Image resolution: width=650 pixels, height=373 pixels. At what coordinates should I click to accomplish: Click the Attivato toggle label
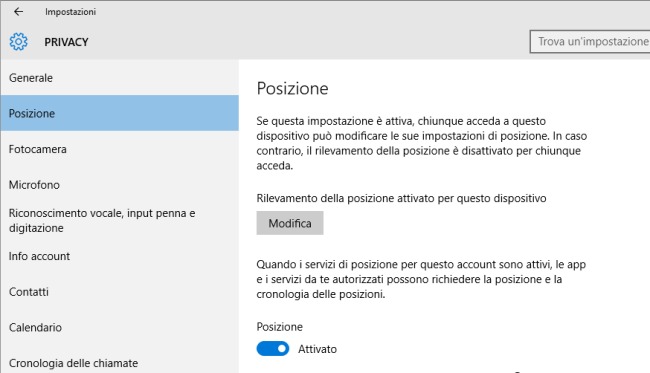[x=317, y=349]
